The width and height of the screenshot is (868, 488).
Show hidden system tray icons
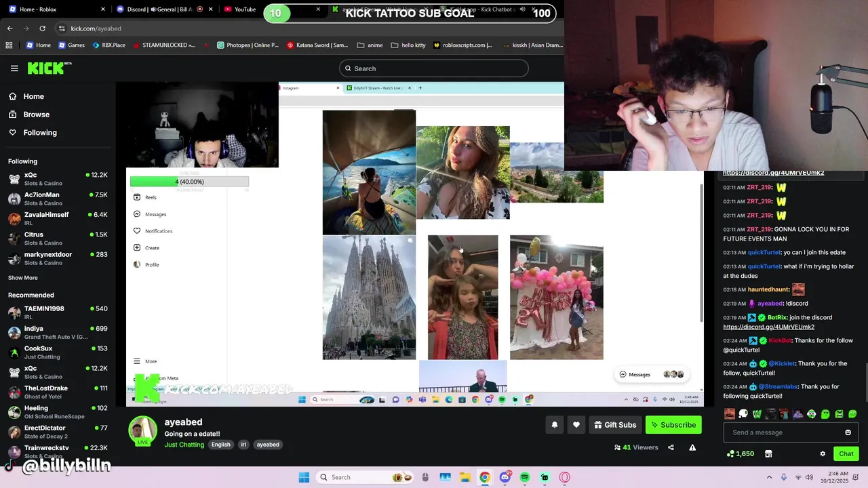(769, 477)
